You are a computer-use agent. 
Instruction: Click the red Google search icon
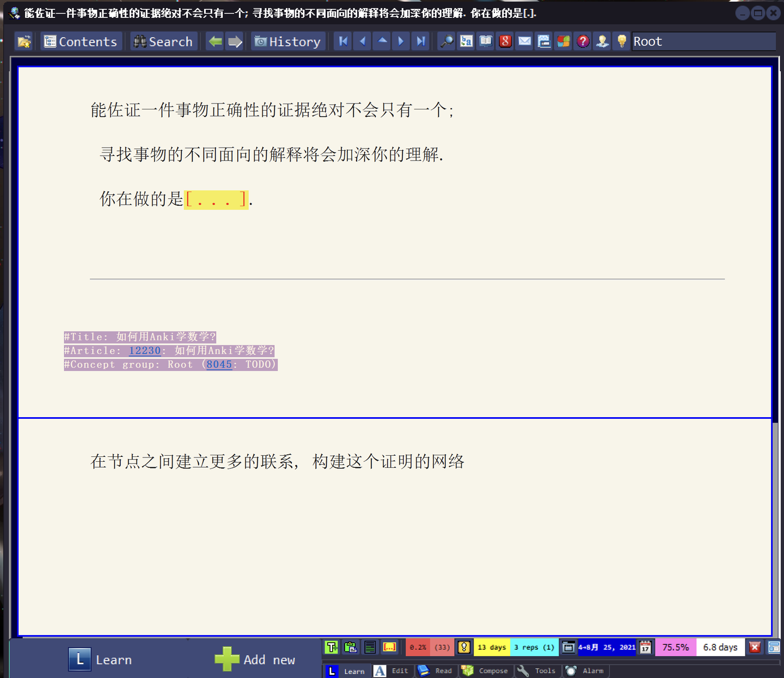505,41
